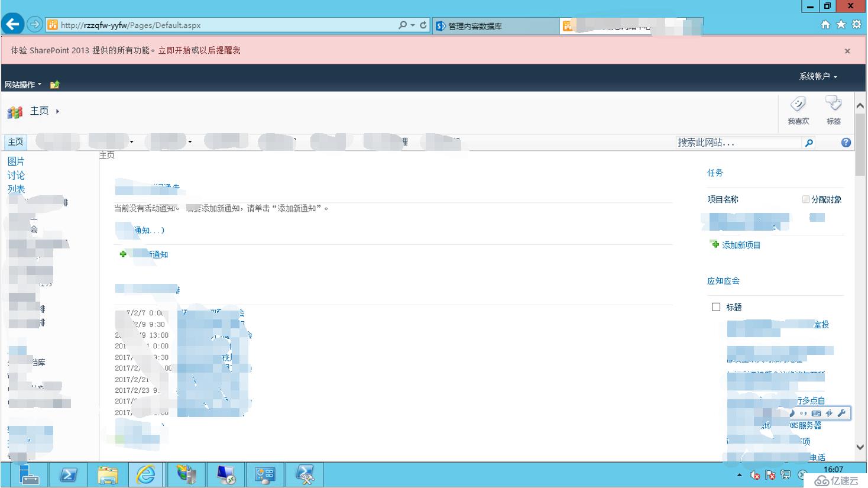The height and width of the screenshot is (488, 868).
Task: Dismiss the SharePoint 2013 notification bar
Action: click(847, 51)
